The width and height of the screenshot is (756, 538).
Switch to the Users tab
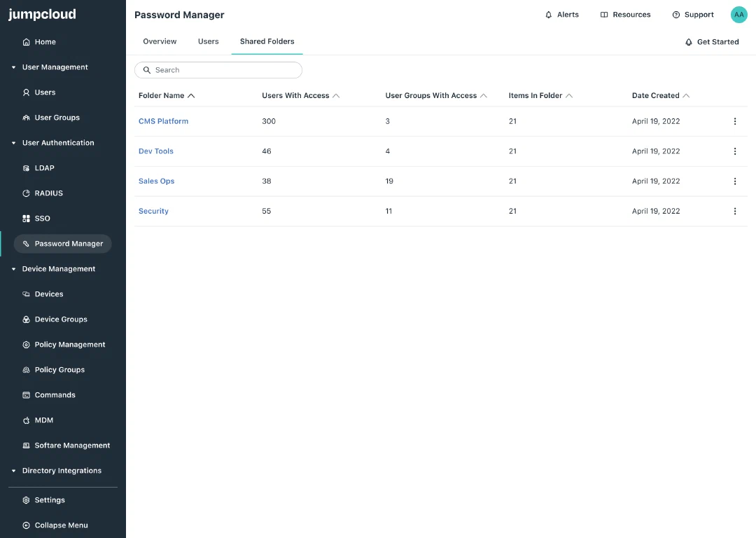pos(209,41)
